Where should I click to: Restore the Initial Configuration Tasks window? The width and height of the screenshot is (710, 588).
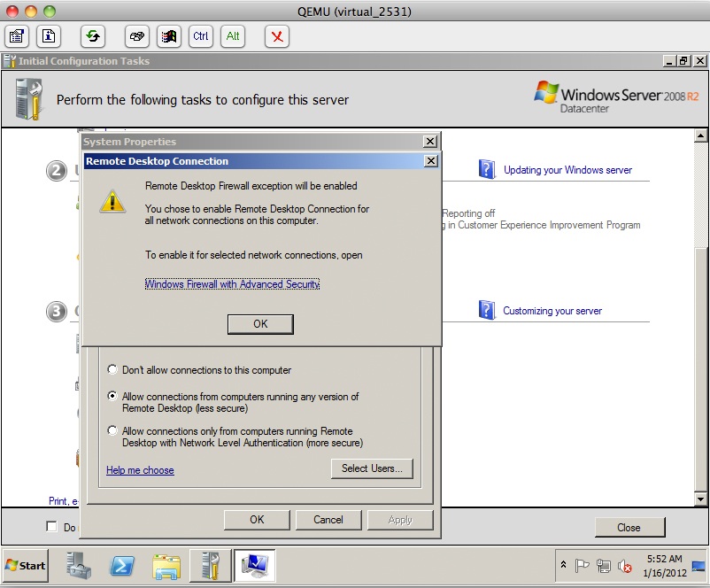tap(684, 61)
